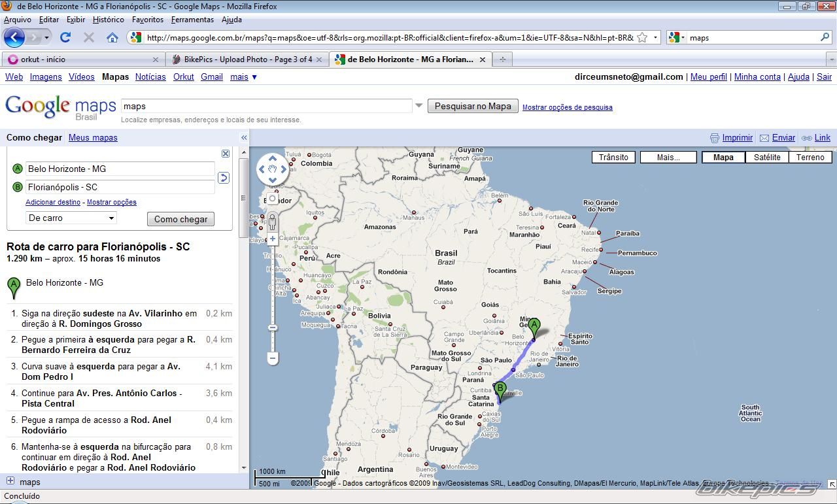
Task: Click the Como chegar button
Action: pyautogui.click(x=180, y=220)
